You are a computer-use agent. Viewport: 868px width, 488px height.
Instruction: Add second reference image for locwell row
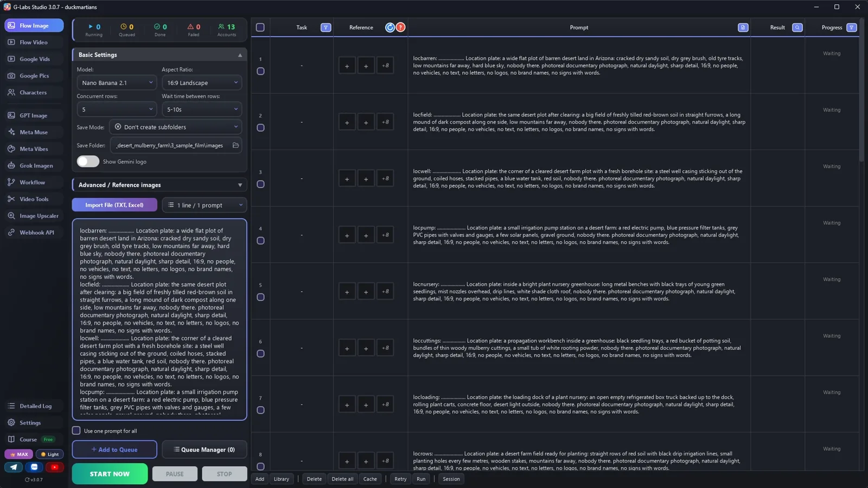coord(366,178)
